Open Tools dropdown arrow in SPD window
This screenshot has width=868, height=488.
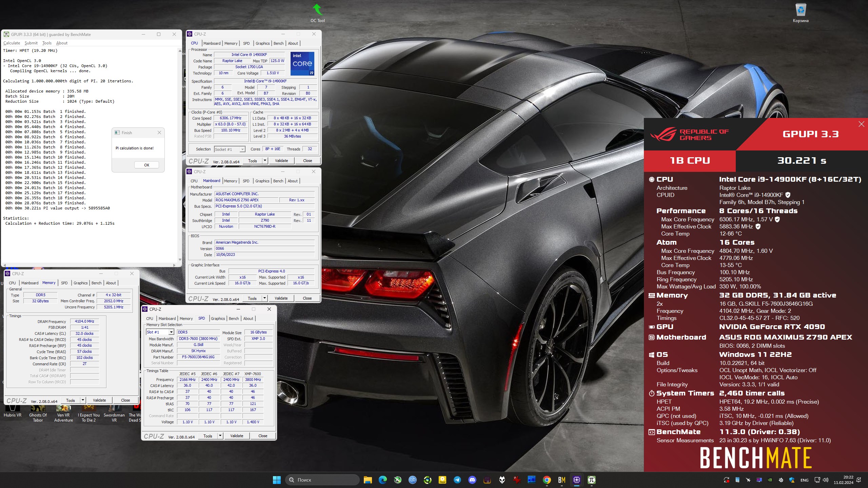point(220,436)
